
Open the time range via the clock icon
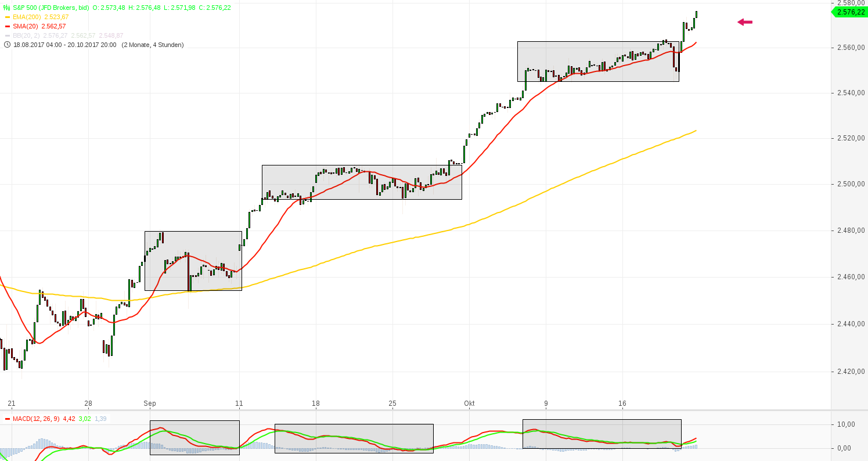click(7, 44)
